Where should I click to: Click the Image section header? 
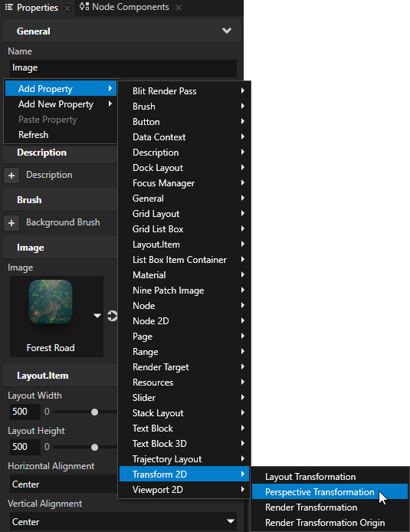click(61, 248)
